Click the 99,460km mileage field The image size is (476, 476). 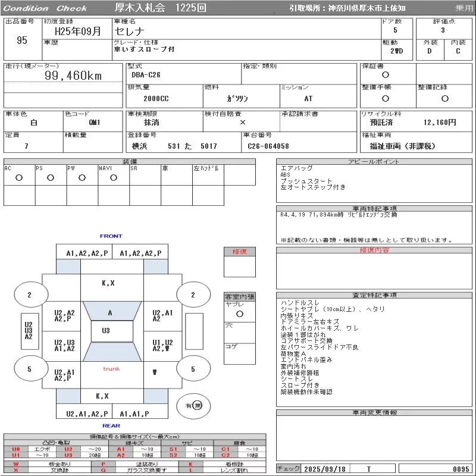pos(74,76)
